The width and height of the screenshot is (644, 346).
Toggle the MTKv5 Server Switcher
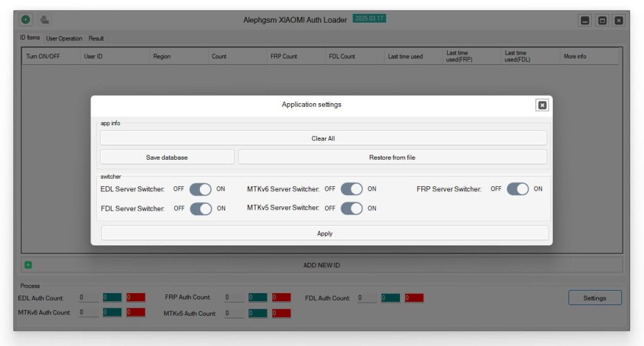[352, 208]
